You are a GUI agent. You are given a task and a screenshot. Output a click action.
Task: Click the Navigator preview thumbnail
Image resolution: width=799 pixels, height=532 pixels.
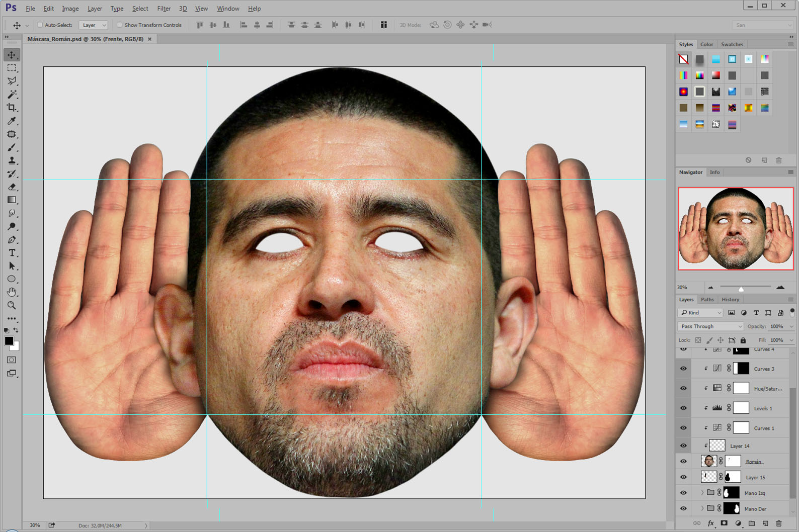tap(736, 229)
